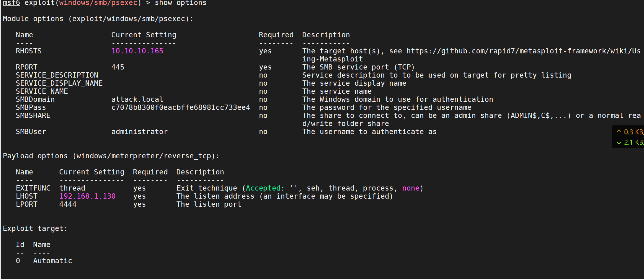The width and height of the screenshot is (644, 279).
Task: Click 'The username to authenticate as' text
Action: 370,132
